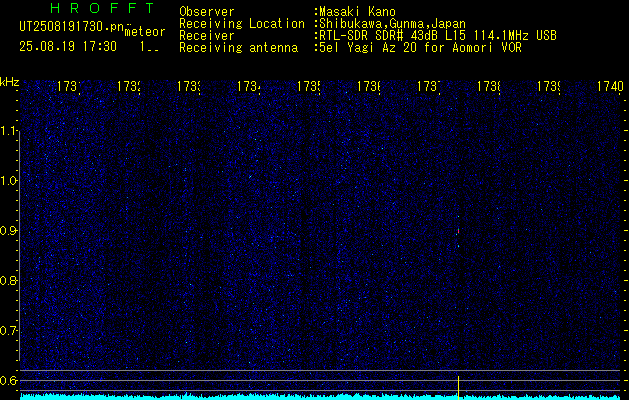Click the 0.6 kHz frequency tick label
The width and height of the screenshot is (629, 400).
click(x=10, y=380)
